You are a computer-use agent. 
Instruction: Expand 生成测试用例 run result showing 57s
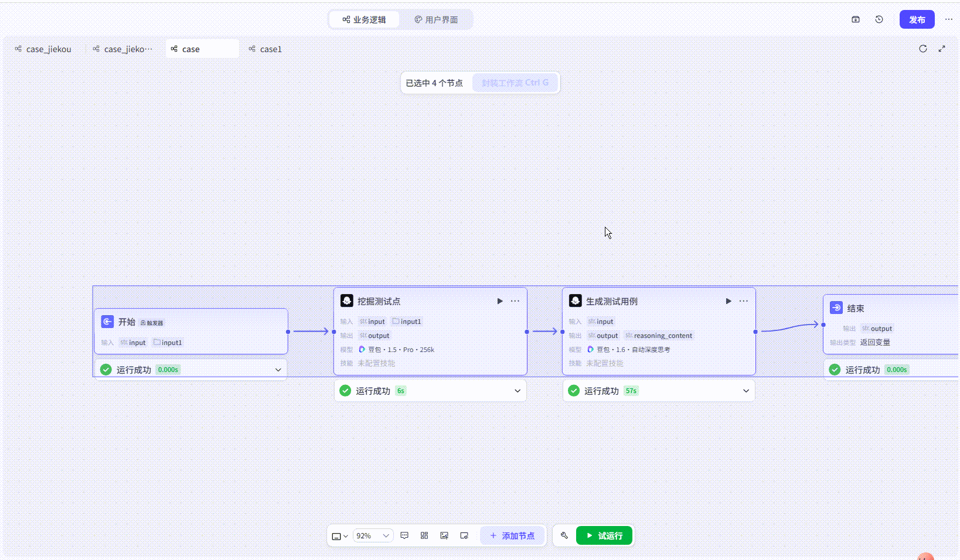pyautogui.click(x=746, y=391)
